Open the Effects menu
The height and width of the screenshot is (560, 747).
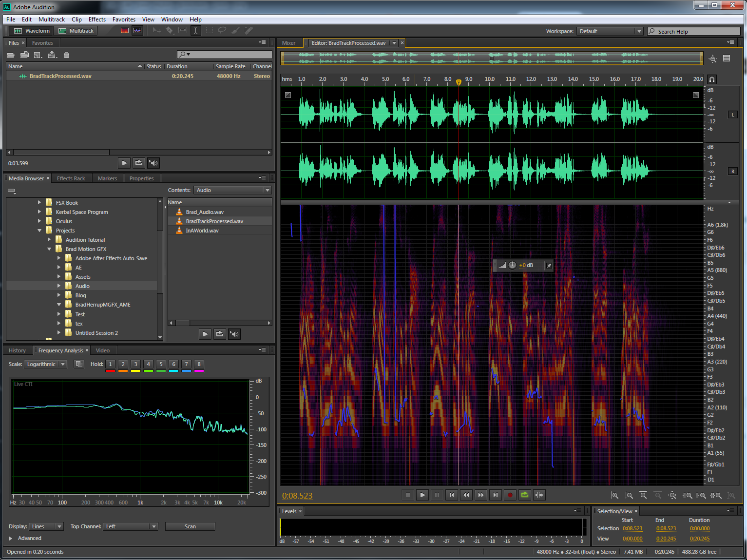[97, 19]
